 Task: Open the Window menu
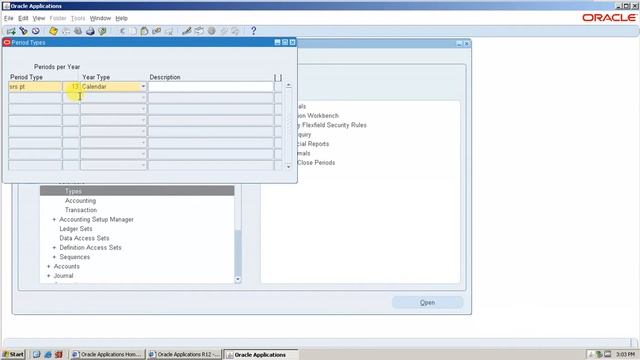100,18
